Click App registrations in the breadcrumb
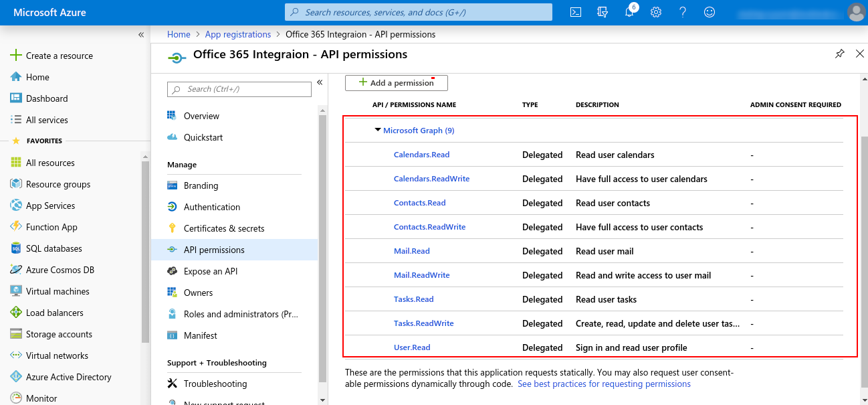868x405 pixels. pyautogui.click(x=237, y=34)
